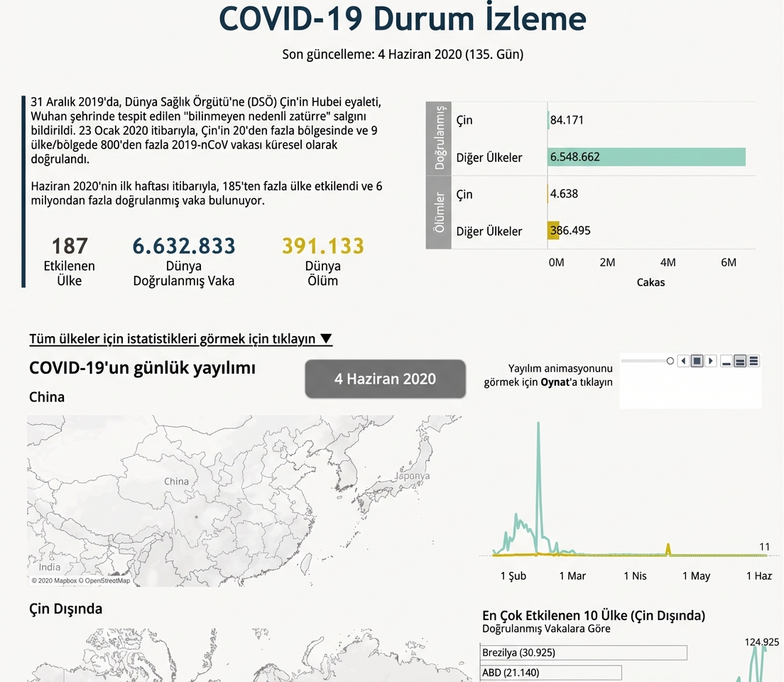Click the play forward arrow button

coord(711,361)
